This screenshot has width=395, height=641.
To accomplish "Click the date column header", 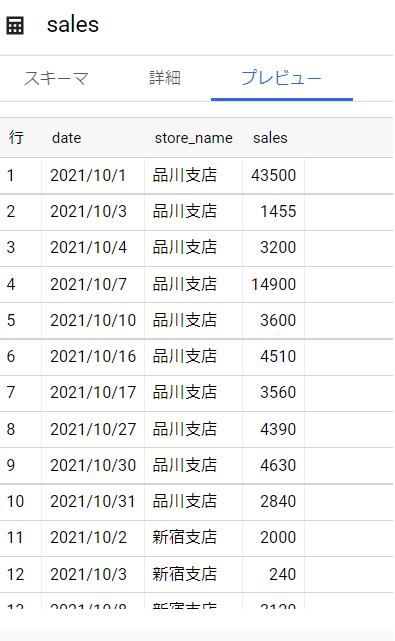I will click(67, 138).
